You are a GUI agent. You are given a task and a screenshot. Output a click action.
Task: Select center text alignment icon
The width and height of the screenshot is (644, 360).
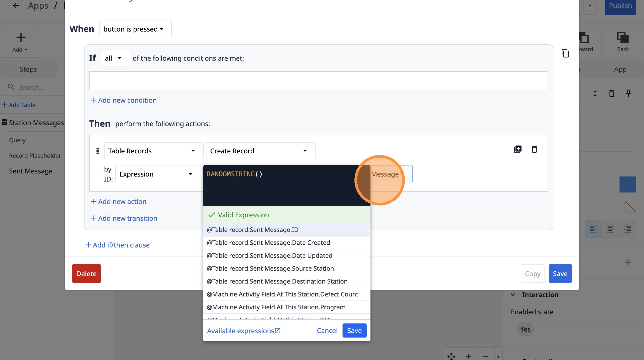(610, 229)
